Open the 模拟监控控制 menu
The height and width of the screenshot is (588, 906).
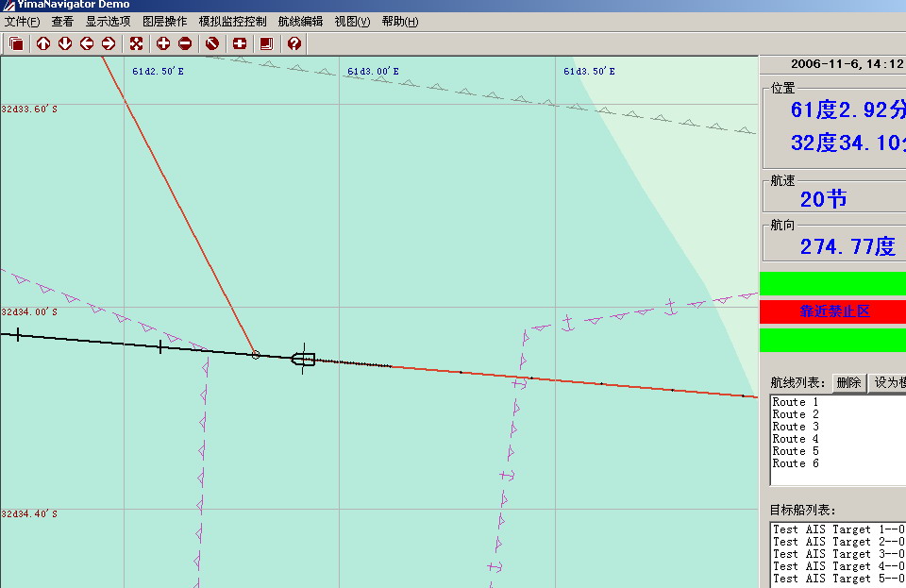click(x=232, y=22)
